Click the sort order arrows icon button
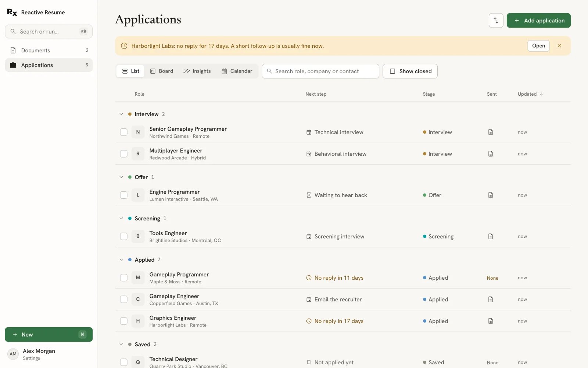This screenshot has height=368, width=588. click(x=496, y=21)
